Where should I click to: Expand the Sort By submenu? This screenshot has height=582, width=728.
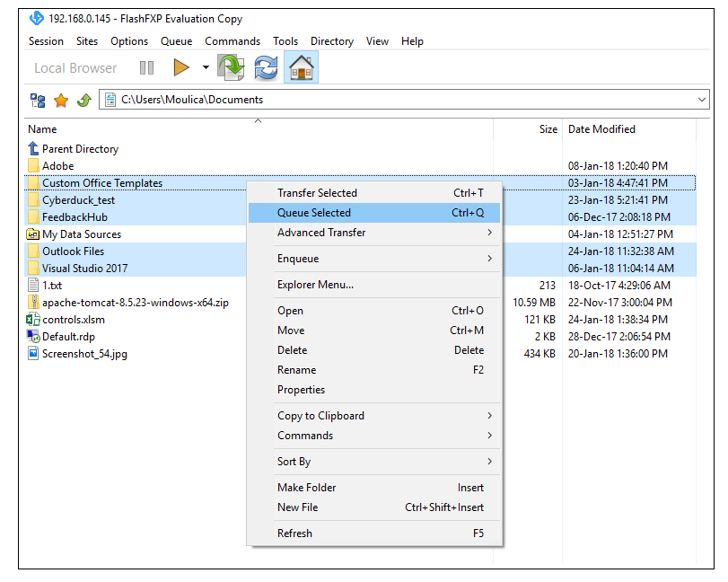coord(374,462)
